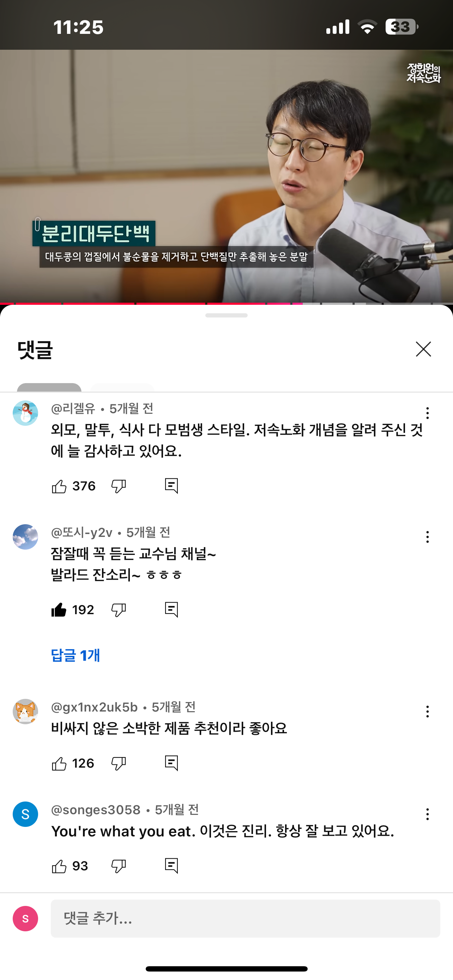
Task: Open more options for @리겔유 comment
Action: coord(428,413)
